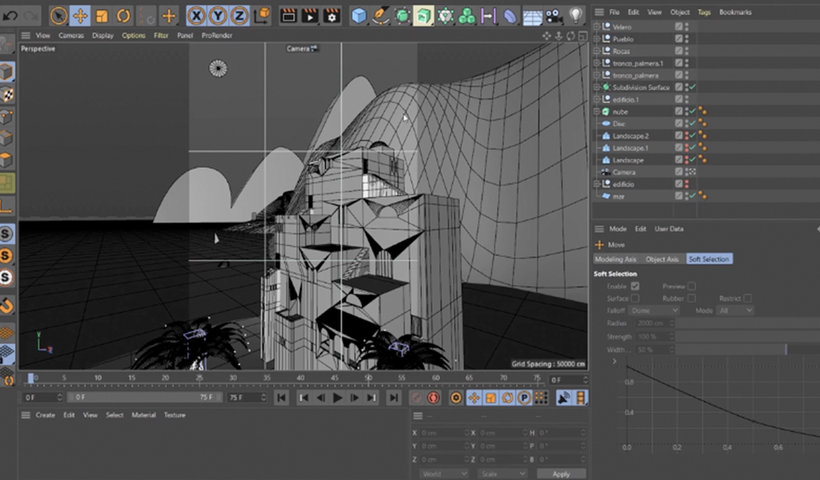Select the Scale tool icon
This screenshot has height=480, width=820.
(102, 15)
